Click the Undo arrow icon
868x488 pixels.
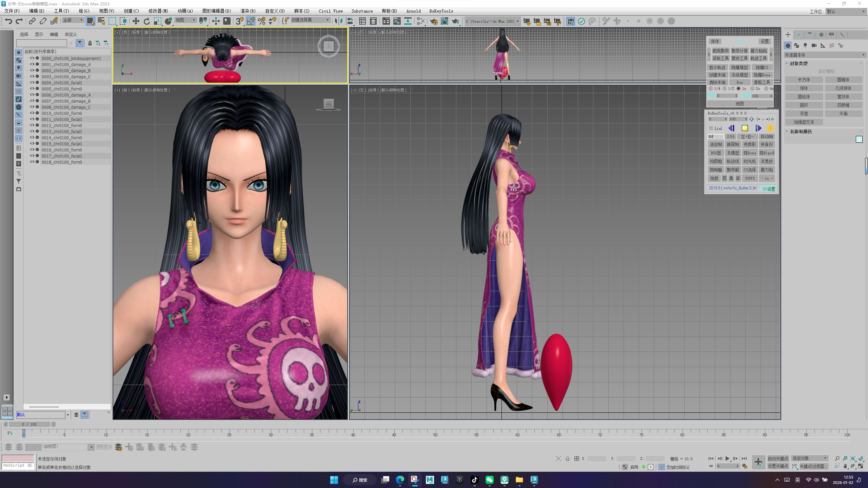click(8, 21)
